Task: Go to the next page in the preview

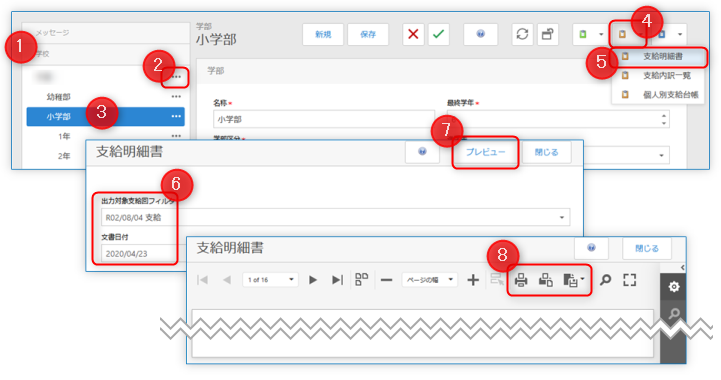Action: click(x=313, y=280)
